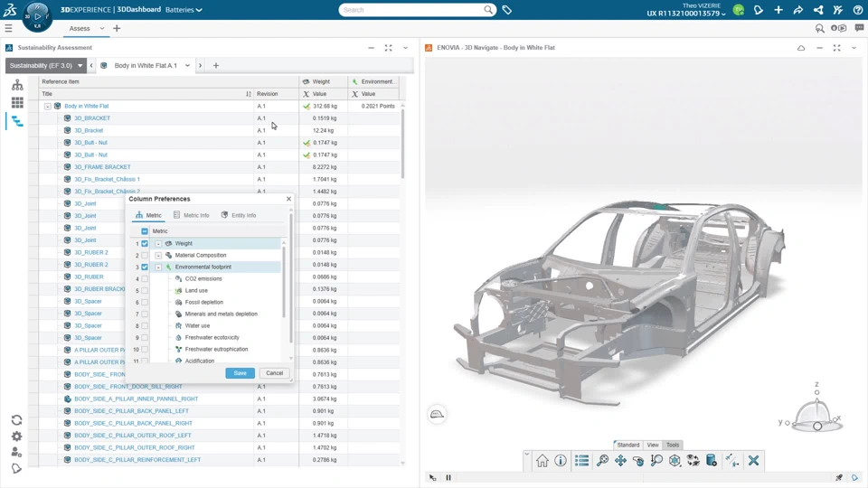Uncheck the Weight metric checkbox
The height and width of the screenshot is (488, 868).
click(x=145, y=243)
